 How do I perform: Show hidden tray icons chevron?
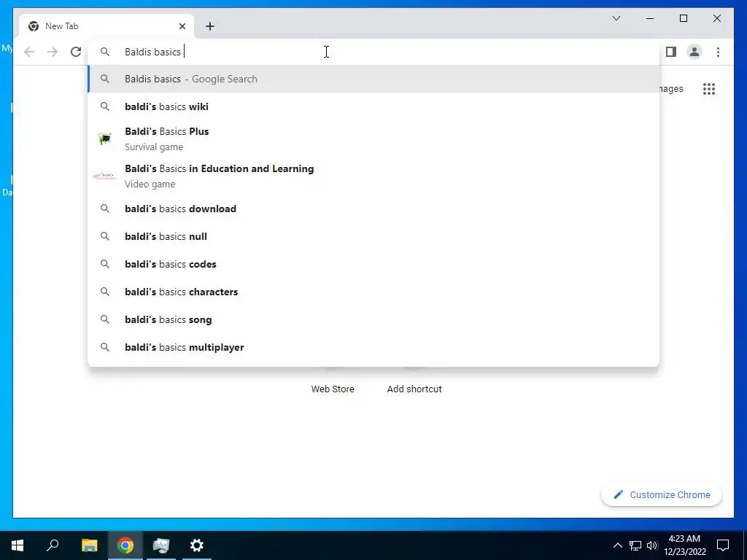pyautogui.click(x=617, y=545)
